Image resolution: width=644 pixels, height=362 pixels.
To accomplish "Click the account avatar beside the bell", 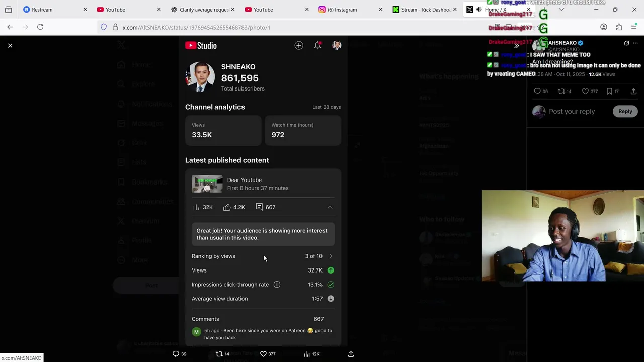I will [337, 46].
